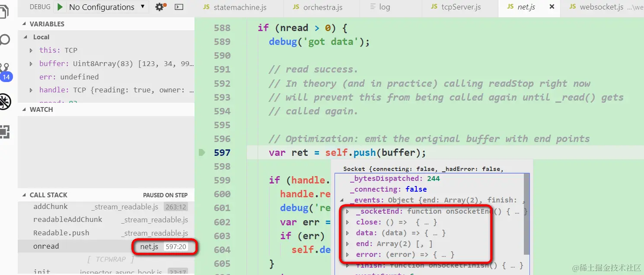
Task: Expand the data handler in hover popup
Action: (x=348, y=233)
